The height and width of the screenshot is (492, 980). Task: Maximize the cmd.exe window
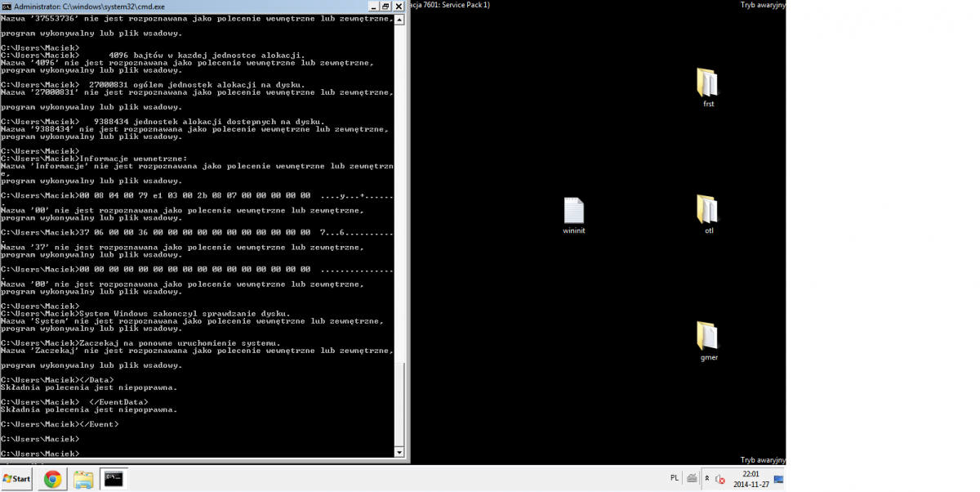385,6
